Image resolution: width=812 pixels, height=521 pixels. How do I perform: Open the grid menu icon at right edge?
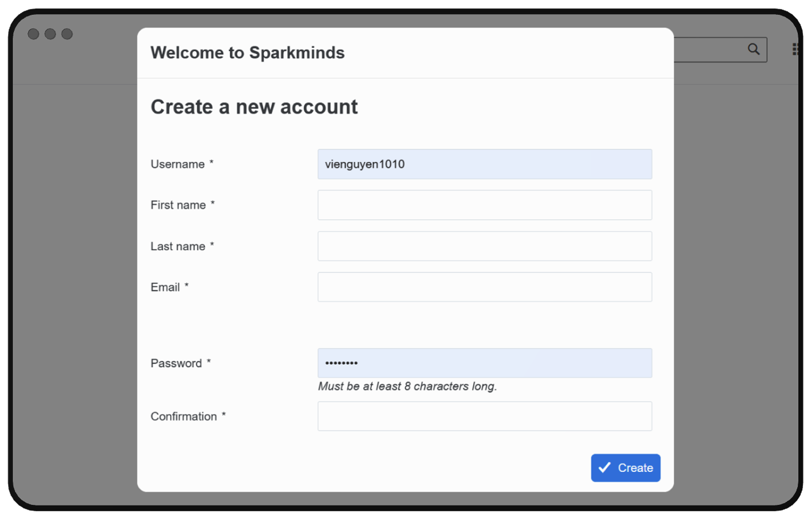[x=795, y=49]
